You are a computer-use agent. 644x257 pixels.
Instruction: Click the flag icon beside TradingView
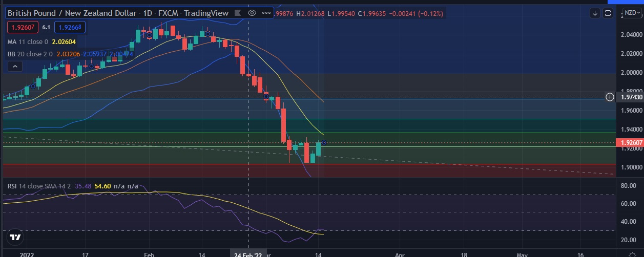[x=237, y=13]
